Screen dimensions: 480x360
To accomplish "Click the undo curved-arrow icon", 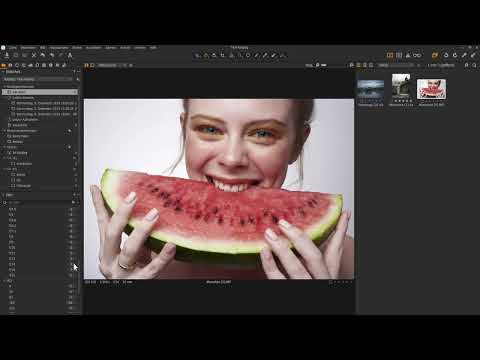I will (x=43, y=55).
